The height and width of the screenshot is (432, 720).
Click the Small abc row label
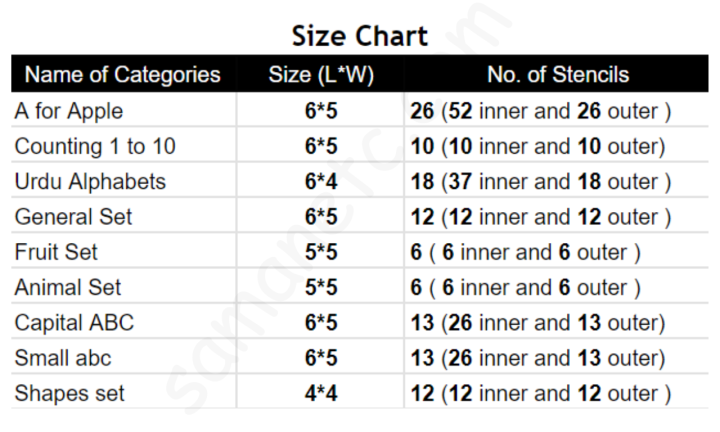pyautogui.click(x=63, y=358)
